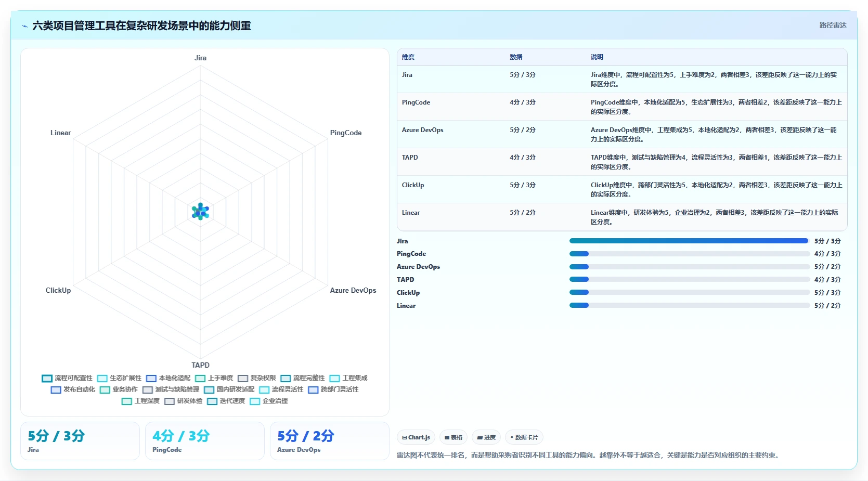The image size is (868, 481).
Task: Click the 路径雷达 label in header
Action: click(x=833, y=25)
